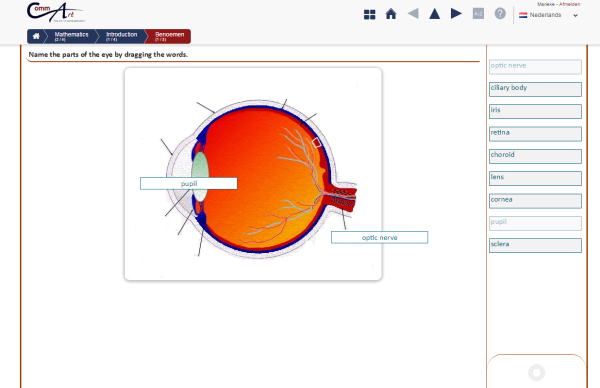Image resolution: width=600 pixels, height=388 pixels.
Task: Open the Mathematics breadcrumb tab
Action: click(71, 36)
